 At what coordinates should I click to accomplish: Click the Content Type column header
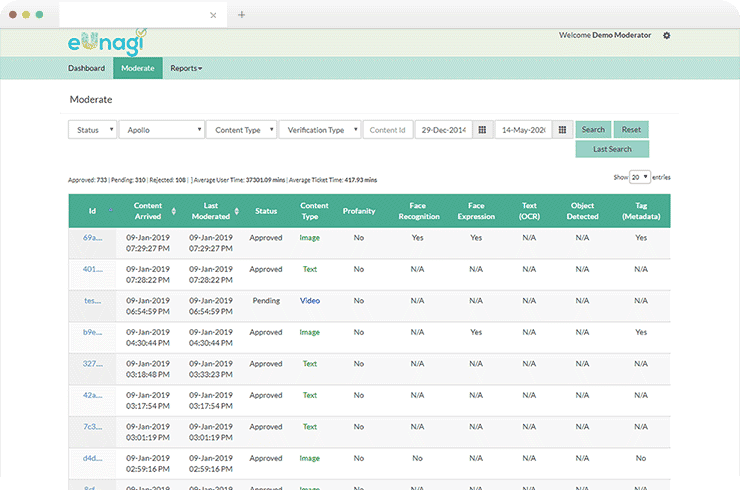314,211
